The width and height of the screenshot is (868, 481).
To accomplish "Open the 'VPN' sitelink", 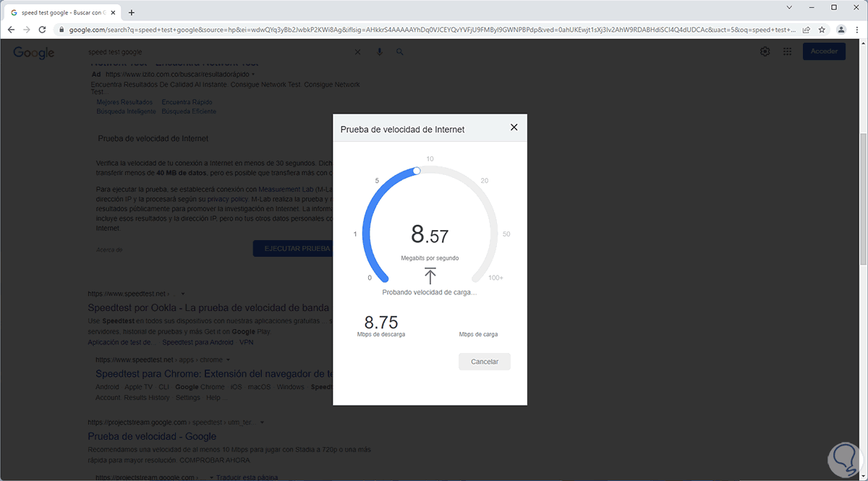I will pyautogui.click(x=247, y=341).
